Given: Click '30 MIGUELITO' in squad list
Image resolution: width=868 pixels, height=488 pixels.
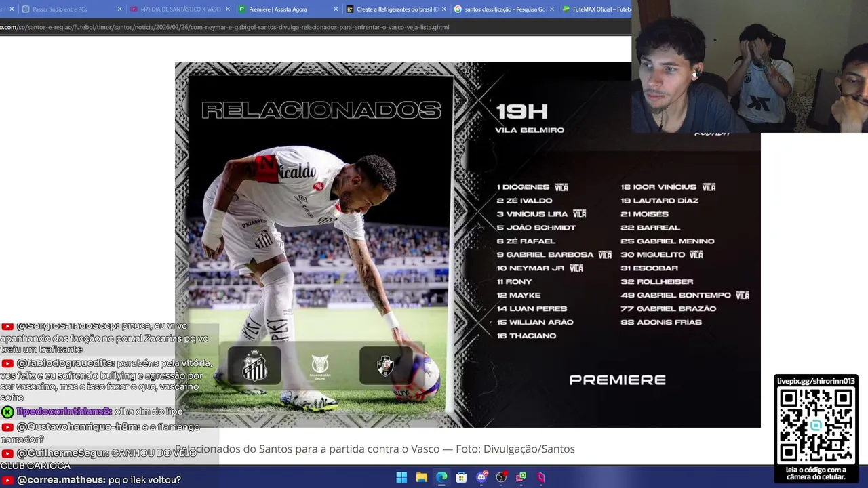Looking at the screenshot, I should click(652, 255).
